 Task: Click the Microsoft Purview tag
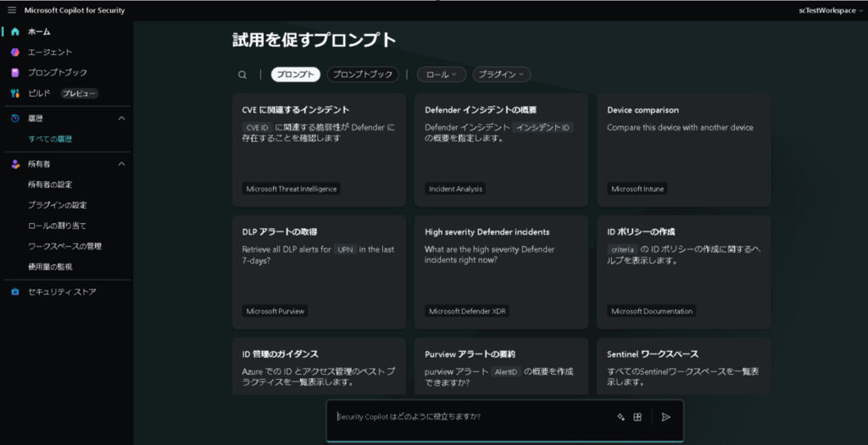pyautogui.click(x=275, y=311)
